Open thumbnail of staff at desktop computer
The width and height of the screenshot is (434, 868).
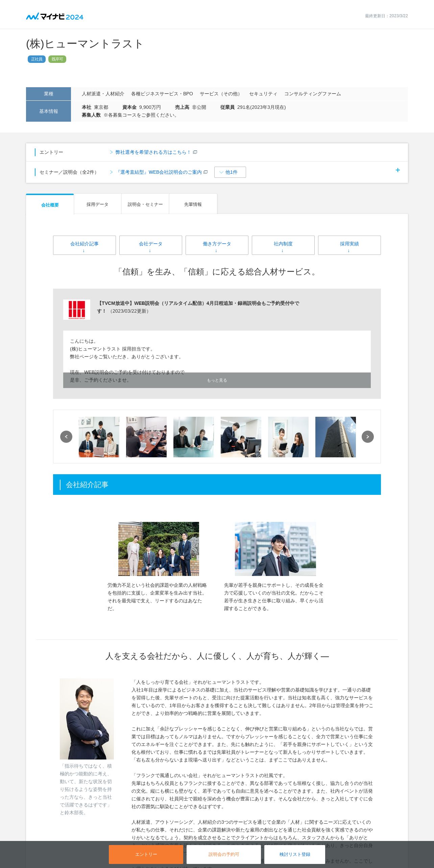[241, 437]
